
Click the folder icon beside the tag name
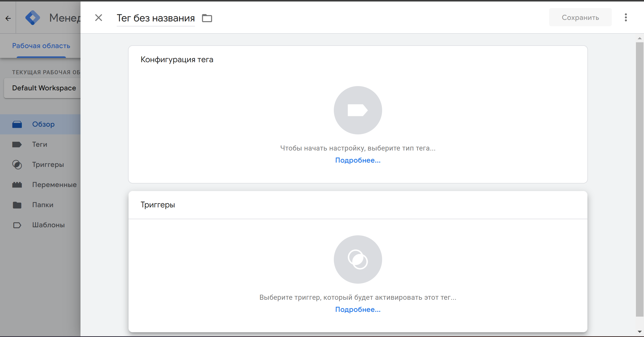click(207, 18)
